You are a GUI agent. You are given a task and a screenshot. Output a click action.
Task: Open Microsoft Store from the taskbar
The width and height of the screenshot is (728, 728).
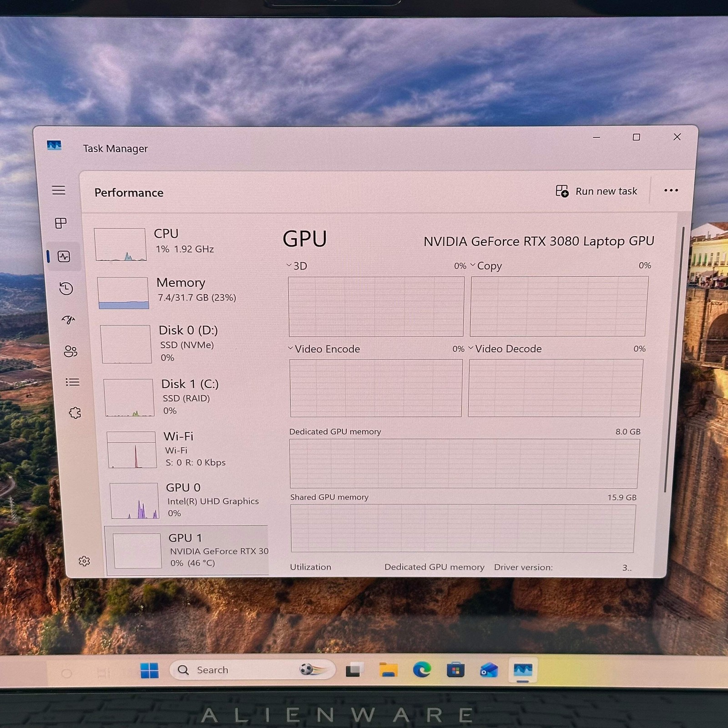[455, 670]
